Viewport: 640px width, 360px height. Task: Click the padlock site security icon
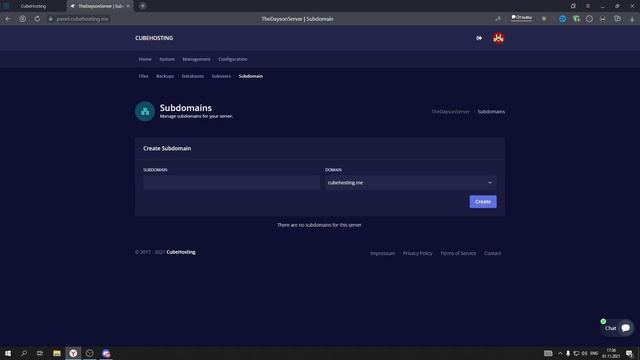(x=51, y=19)
